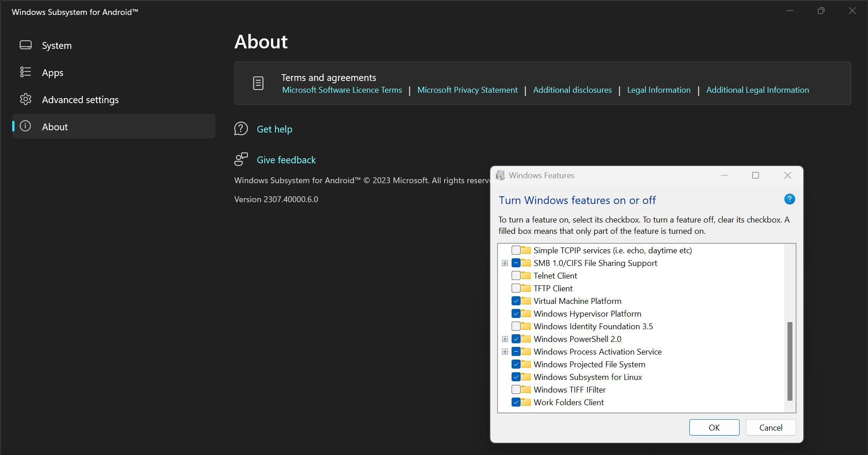Select the About sidebar item
Image resolution: width=868 pixels, height=455 pixels.
(114, 126)
